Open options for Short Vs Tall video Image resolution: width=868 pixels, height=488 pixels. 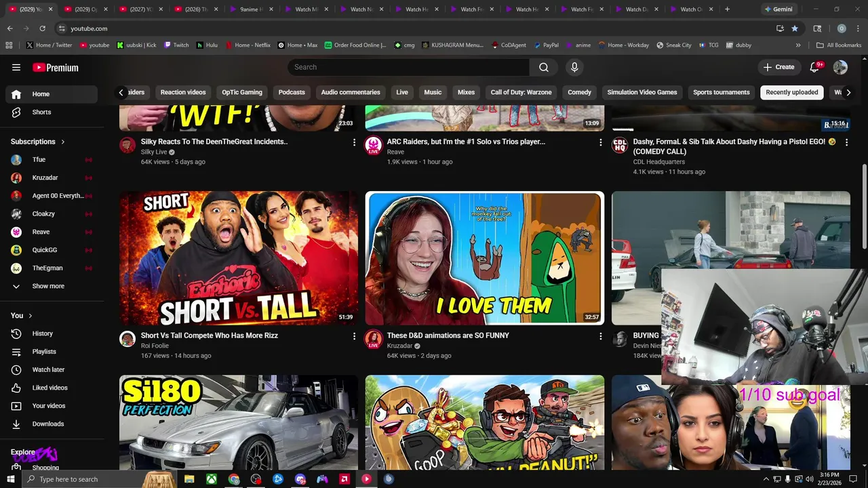354,336
